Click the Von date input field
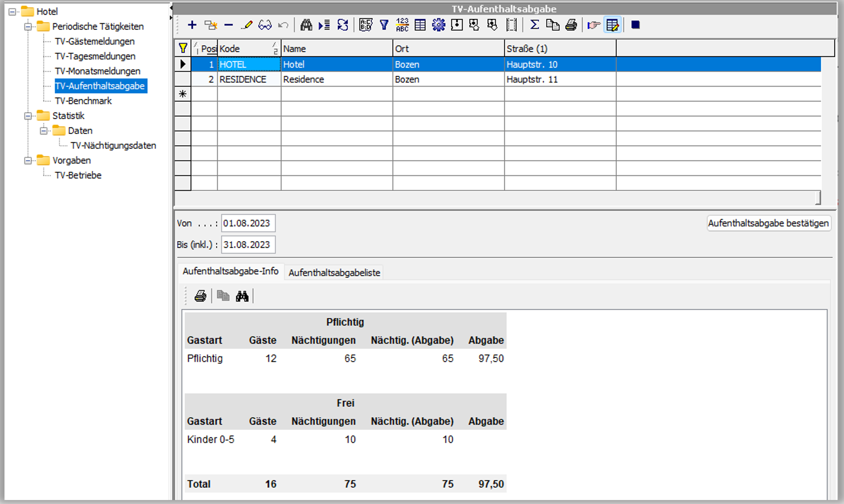Screen dimensions: 844x504 pyautogui.click(x=248, y=223)
